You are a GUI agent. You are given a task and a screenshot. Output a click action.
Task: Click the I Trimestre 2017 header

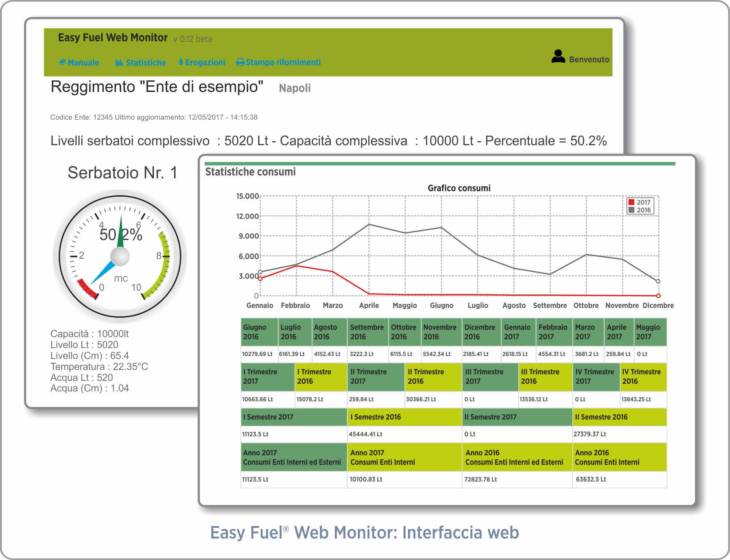click(268, 377)
